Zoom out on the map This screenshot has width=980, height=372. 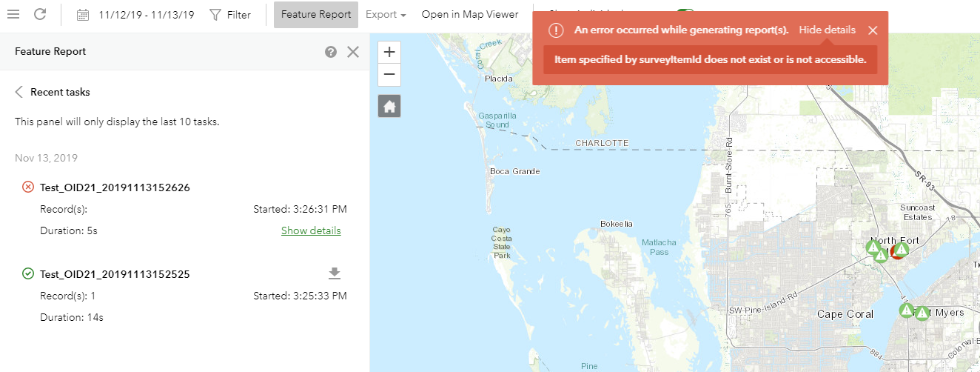coord(389,75)
